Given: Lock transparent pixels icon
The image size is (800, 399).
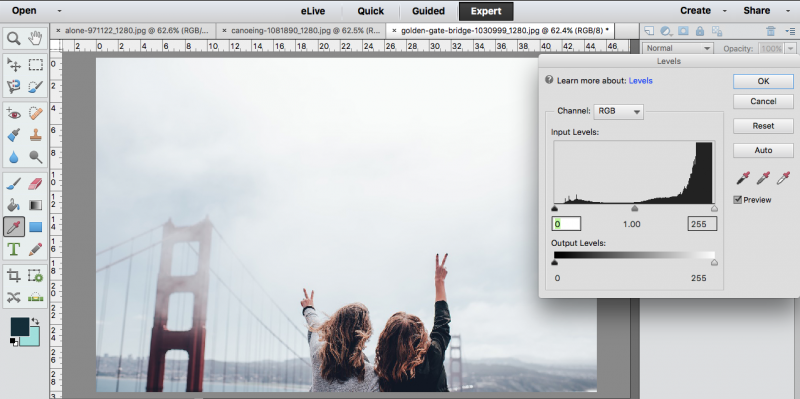Looking at the screenshot, I should 716,31.
